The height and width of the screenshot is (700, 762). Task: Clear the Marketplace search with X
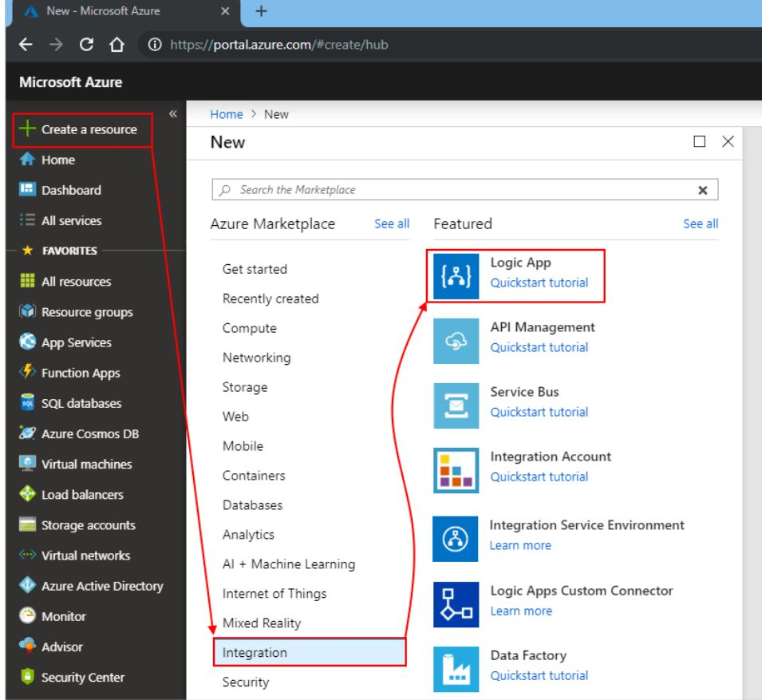click(702, 190)
